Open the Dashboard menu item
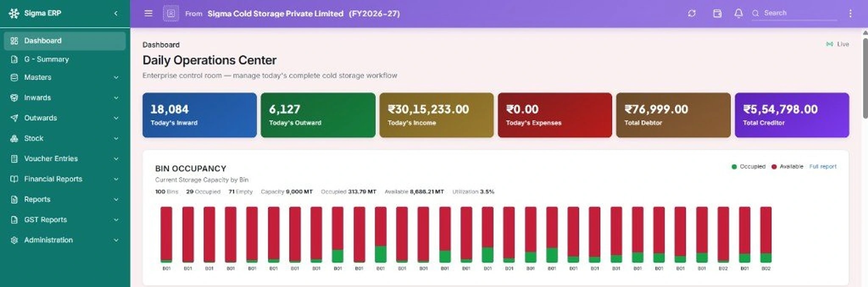This screenshot has height=287, width=868. click(65, 41)
